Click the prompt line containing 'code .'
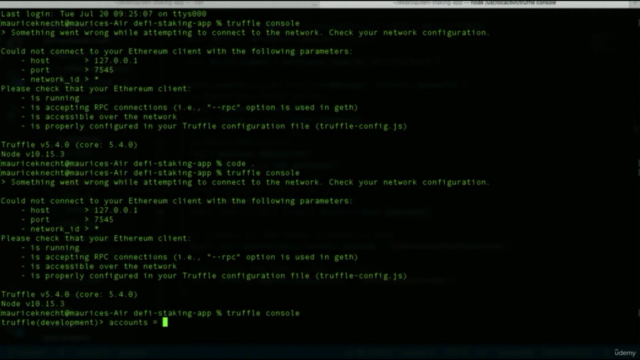 (128, 164)
